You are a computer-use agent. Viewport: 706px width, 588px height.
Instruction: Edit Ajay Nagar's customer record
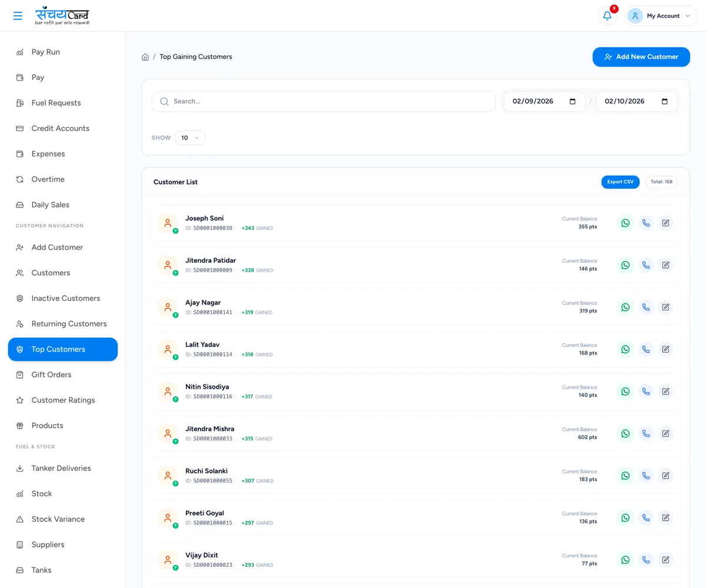tap(665, 307)
